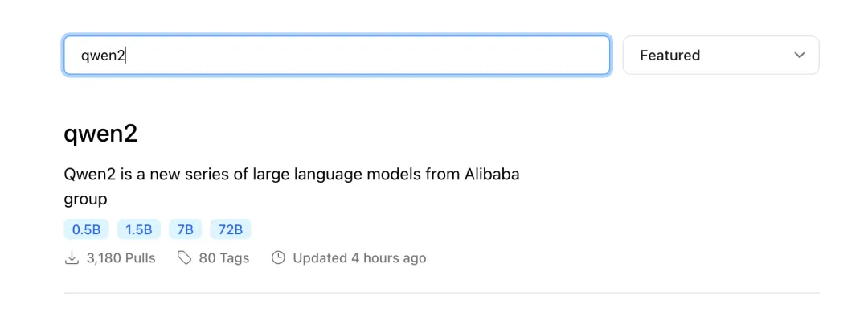Click the word group in description
Image resolution: width=868 pixels, height=313 pixels.
(86, 200)
